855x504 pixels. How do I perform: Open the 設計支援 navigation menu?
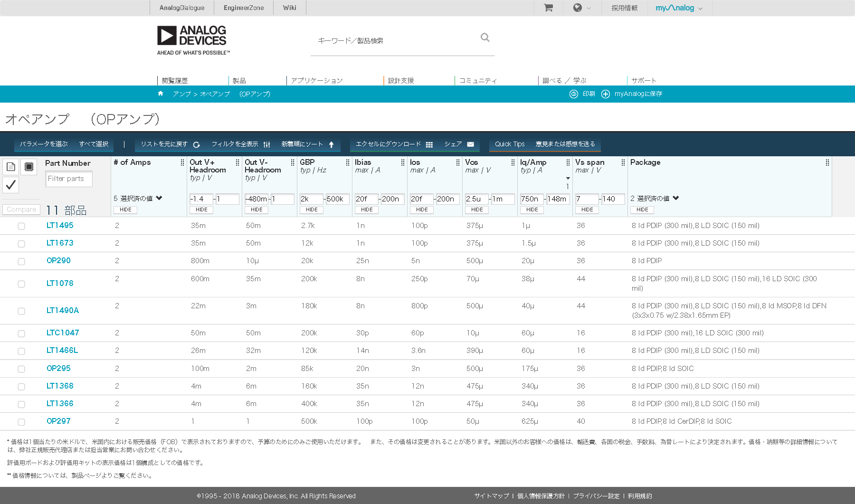(401, 80)
